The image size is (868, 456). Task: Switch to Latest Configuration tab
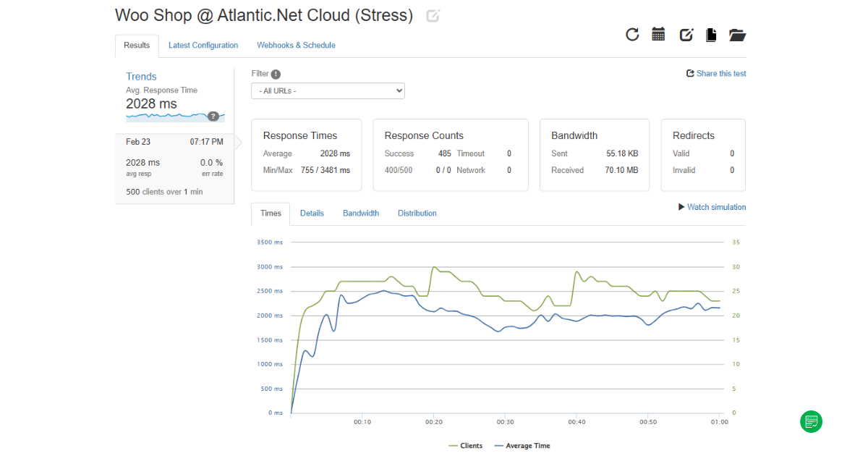point(203,46)
